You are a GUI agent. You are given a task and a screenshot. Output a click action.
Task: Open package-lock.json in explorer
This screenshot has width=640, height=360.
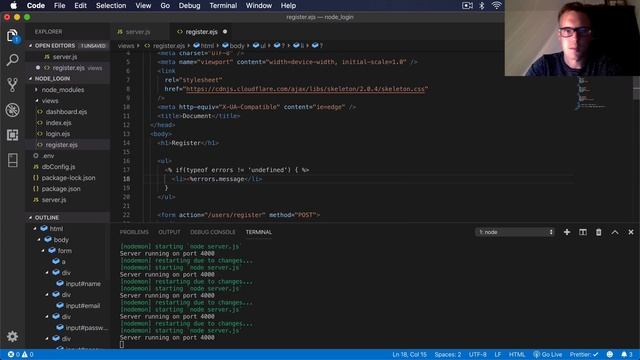coord(68,178)
